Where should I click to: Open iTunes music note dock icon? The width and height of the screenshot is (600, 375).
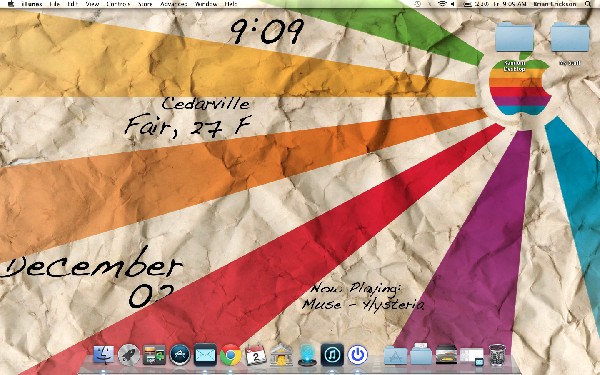click(332, 355)
